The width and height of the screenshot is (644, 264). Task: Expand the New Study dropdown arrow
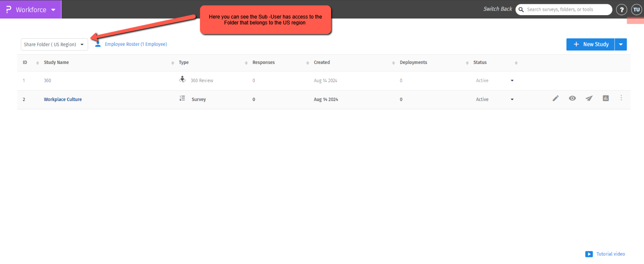620,44
